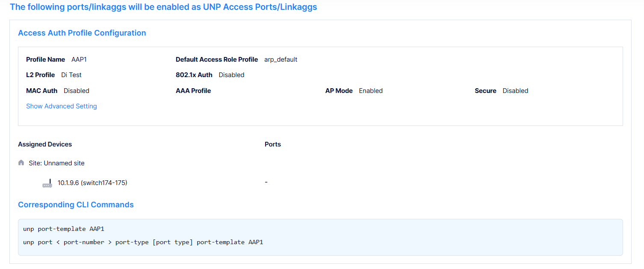Viewport: 644px width, 269px height.
Task: Click the Corresponding CLI Commands heading
Action: click(x=76, y=204)
